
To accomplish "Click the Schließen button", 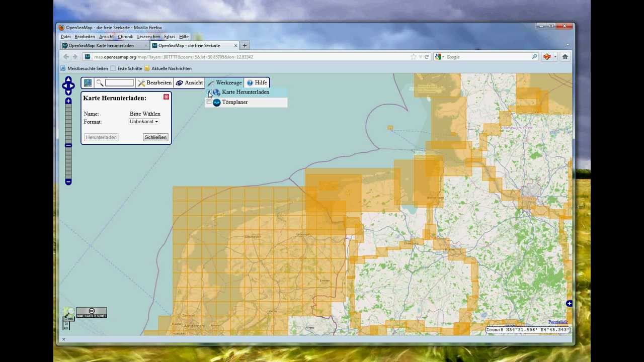I will pos(155,137).
